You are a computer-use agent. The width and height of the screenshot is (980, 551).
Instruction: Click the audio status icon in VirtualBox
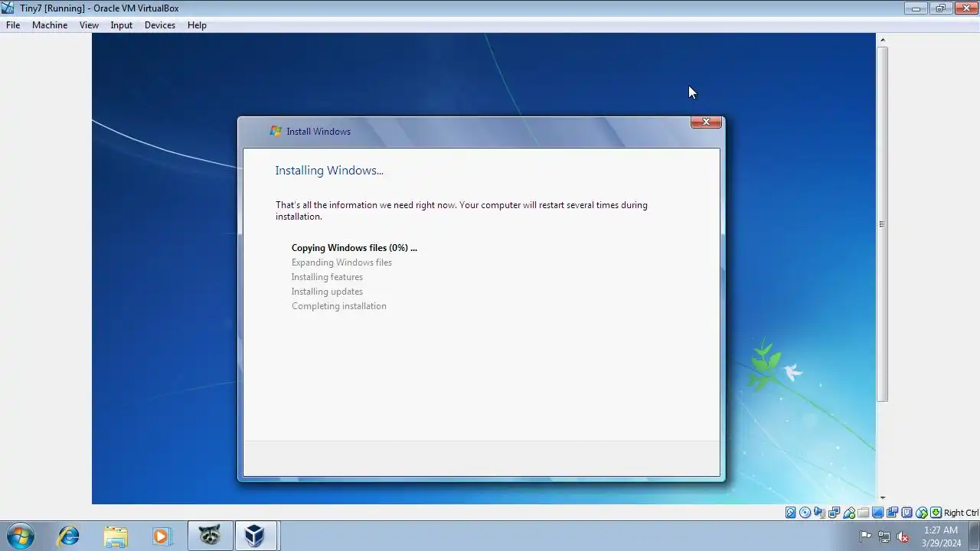[x=819, y=513]
